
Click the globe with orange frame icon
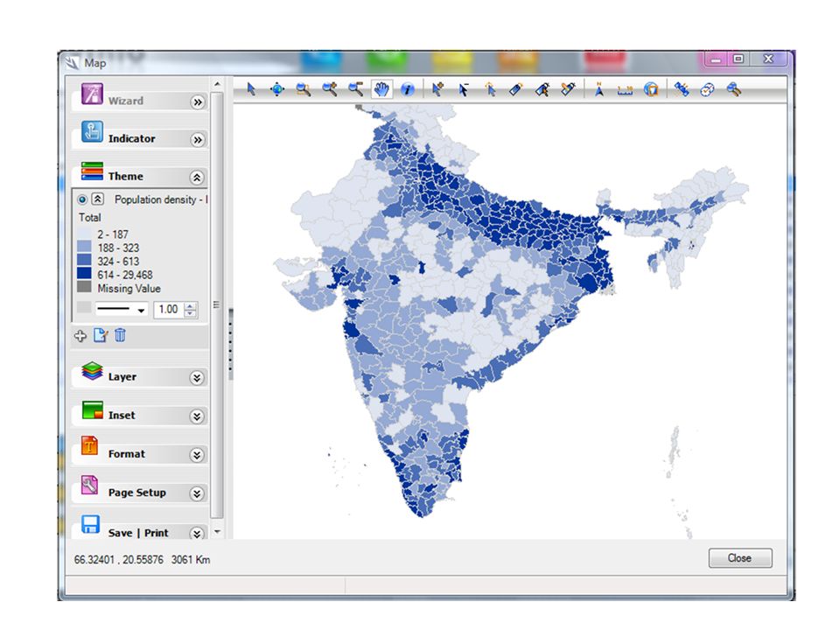[x=651, y=89]
